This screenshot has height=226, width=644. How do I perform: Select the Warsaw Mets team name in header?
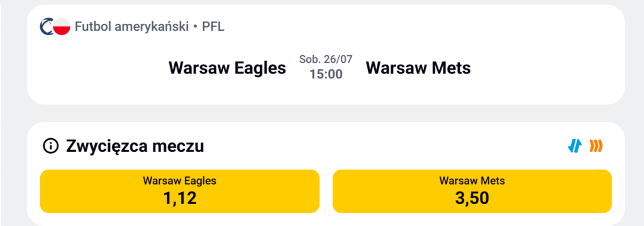[418, 68]
